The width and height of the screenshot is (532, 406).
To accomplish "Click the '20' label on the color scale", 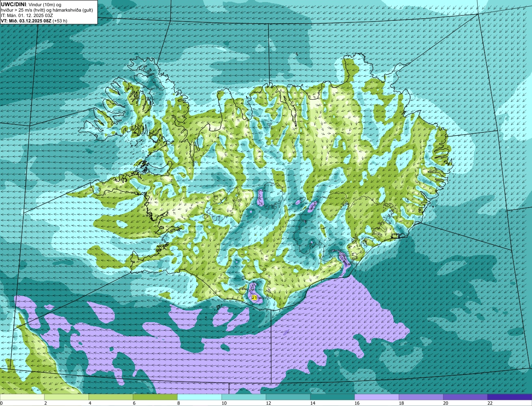I will click(445, 403).
